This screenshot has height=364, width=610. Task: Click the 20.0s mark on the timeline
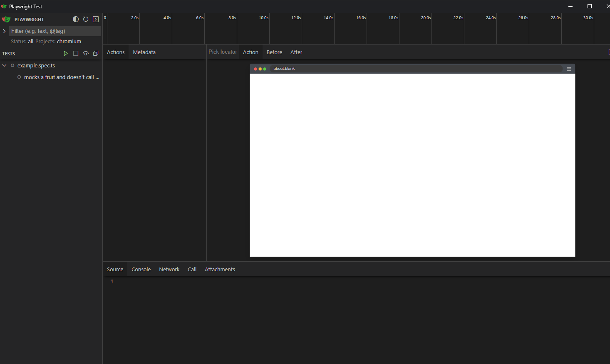click(426, 18)
